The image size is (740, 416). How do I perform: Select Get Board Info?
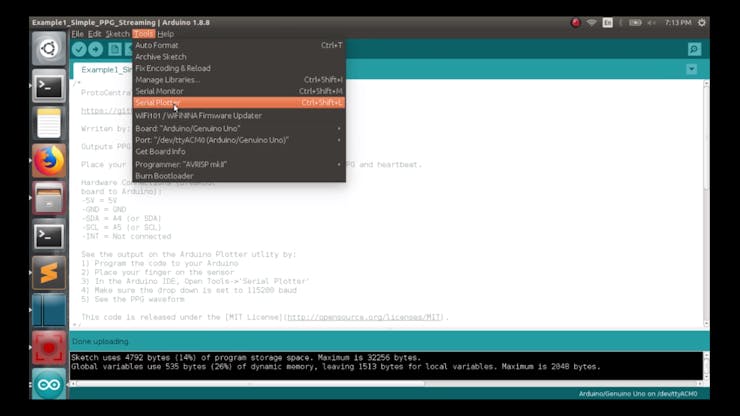click(x=239, y=152)
